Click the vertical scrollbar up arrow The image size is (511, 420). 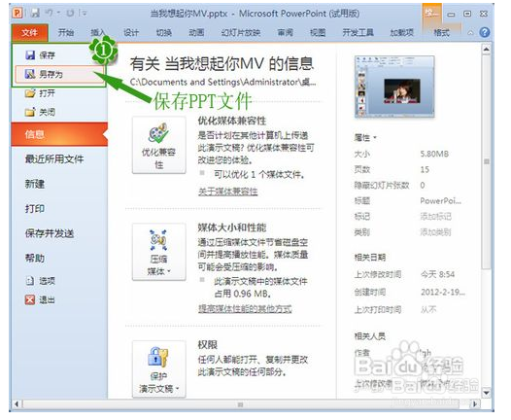tap(487, 50)
